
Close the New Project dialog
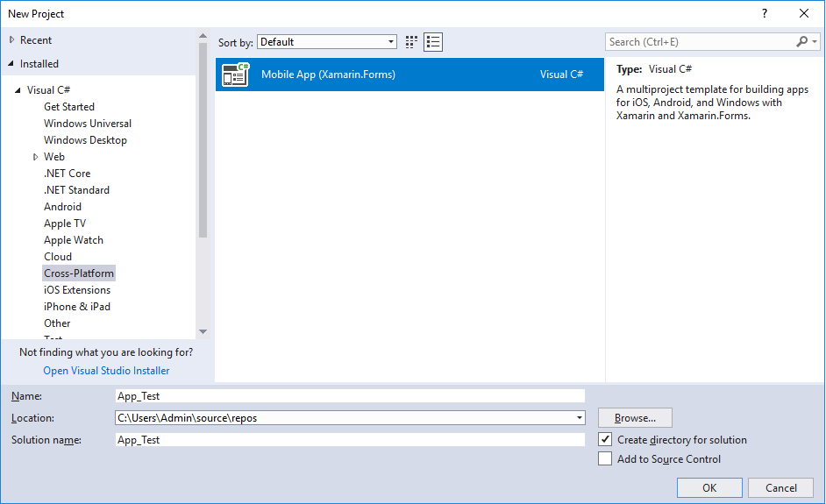(x=804, y=14)
